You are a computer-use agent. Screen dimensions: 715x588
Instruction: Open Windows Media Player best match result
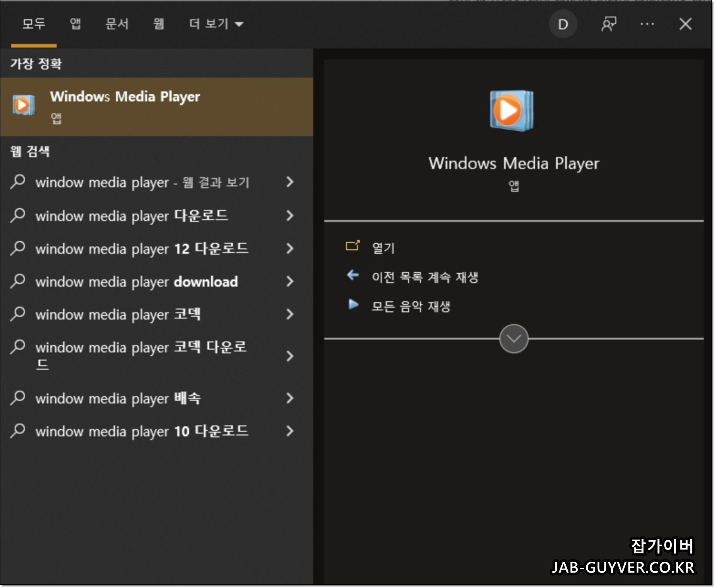tap(157, 107)
